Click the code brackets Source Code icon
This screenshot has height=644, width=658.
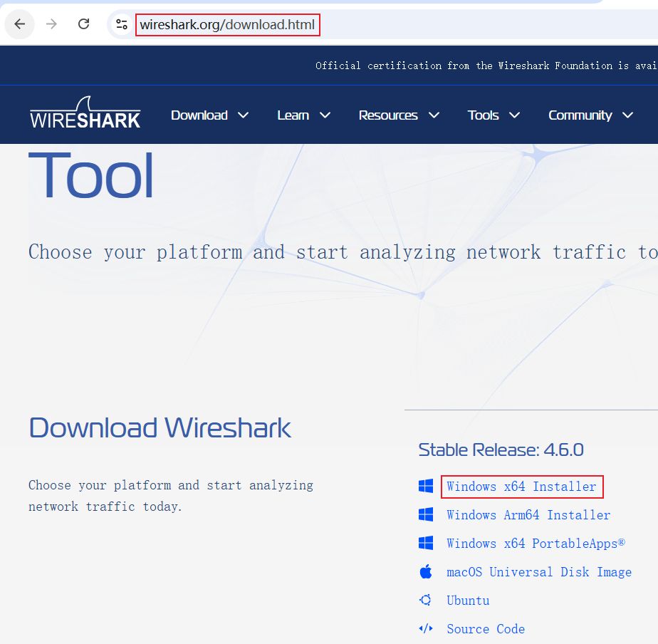(426, 629)
